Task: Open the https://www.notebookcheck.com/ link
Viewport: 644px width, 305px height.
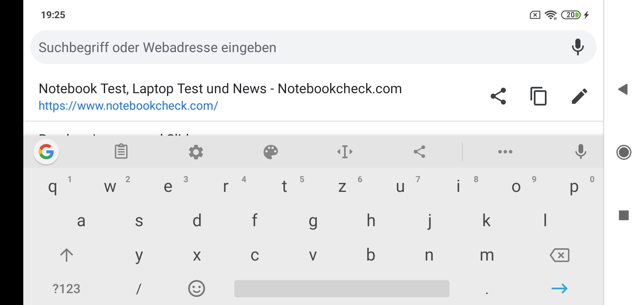Action: (128, 105)
